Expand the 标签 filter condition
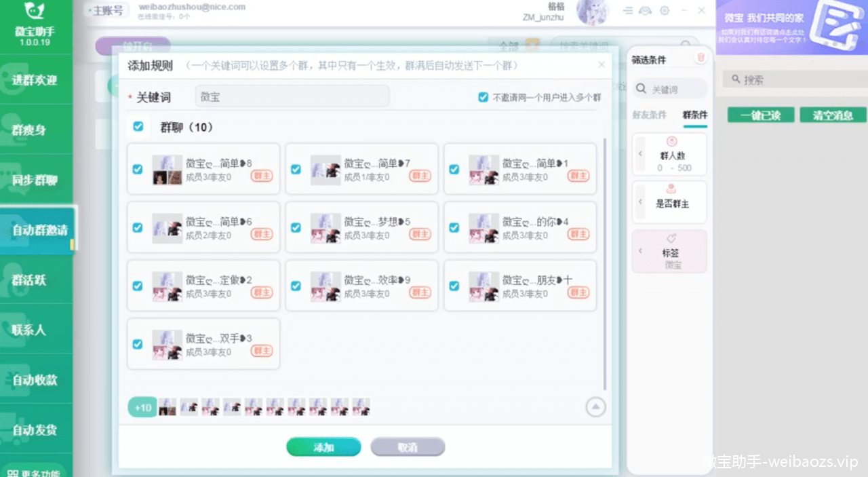Screen dimensions: 868x477 point(640,251)
